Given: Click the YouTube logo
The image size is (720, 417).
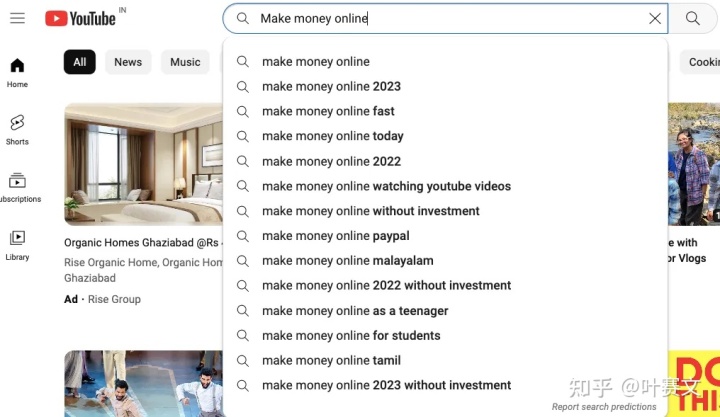Looking at the screenshot, I should click(80, 19).
